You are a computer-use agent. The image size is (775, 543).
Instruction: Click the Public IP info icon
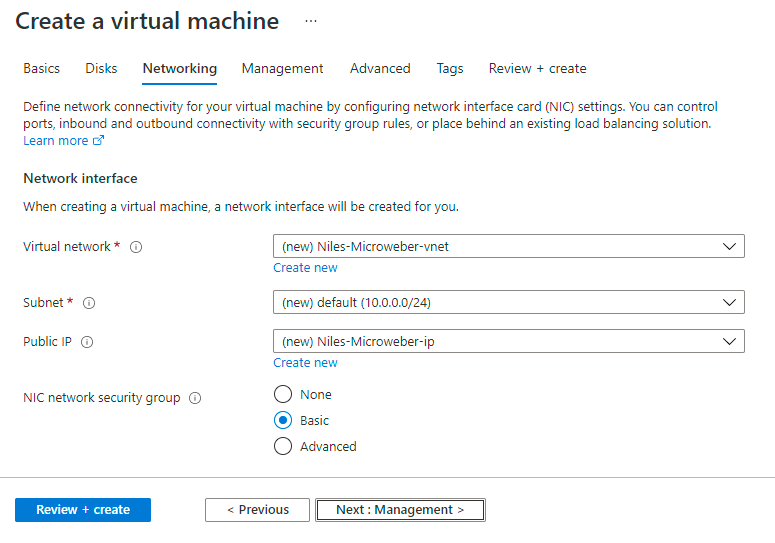87,342
